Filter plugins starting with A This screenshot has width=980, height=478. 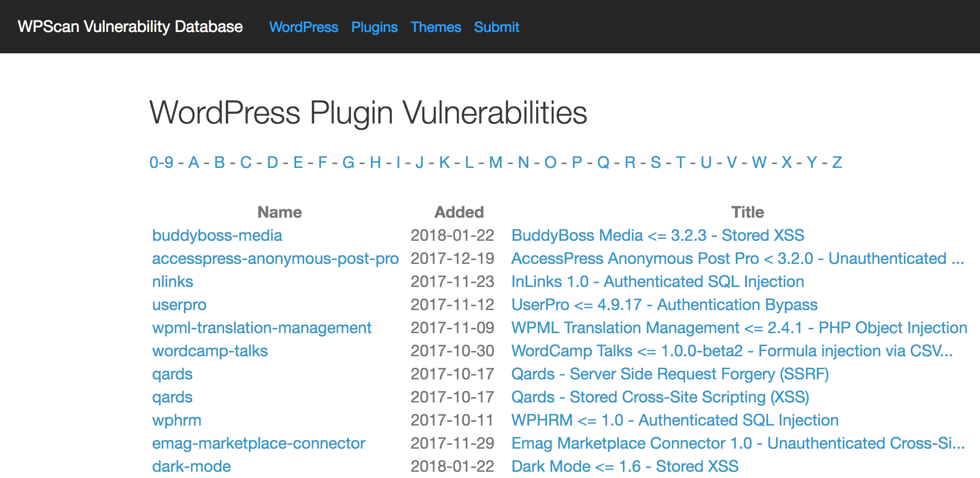tap(193, 163)
